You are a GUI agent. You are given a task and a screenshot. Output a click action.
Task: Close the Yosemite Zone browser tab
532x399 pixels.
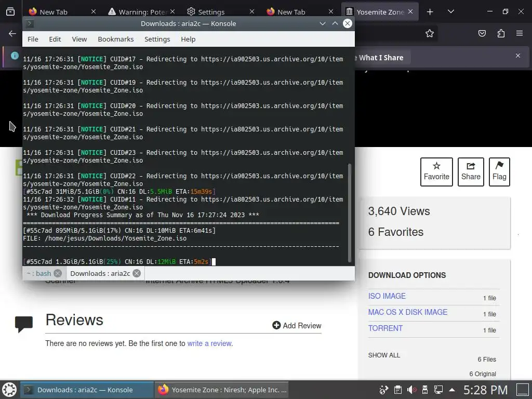[410, 11]
